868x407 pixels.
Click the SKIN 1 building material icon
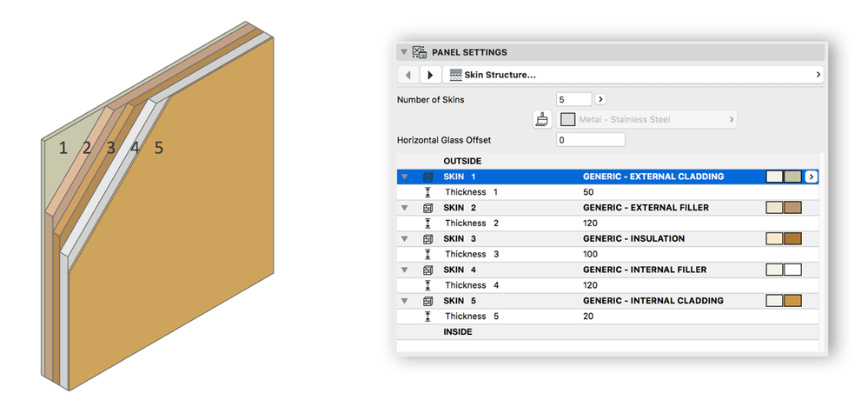coord(427,177)
